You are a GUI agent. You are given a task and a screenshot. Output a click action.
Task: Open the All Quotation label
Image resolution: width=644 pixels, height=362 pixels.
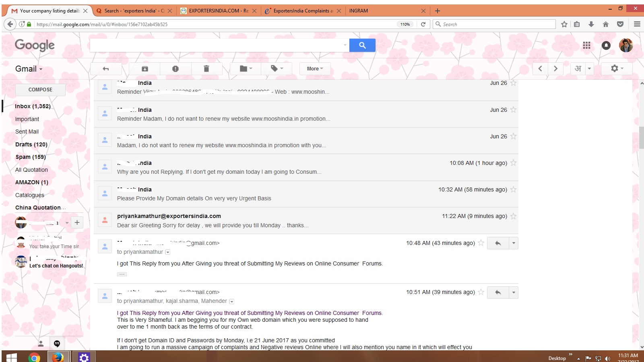(x=31, y=170)
